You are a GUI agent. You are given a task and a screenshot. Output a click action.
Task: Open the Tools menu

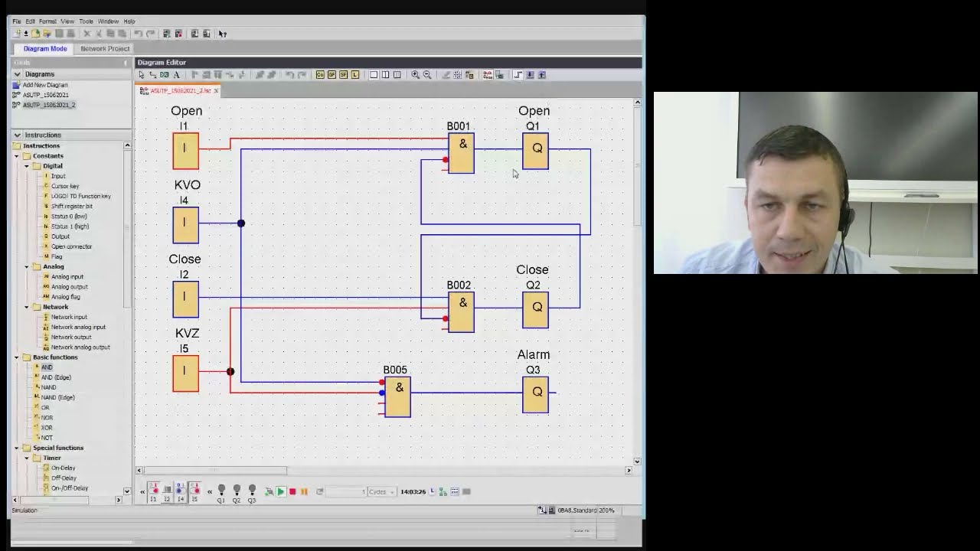tap(87, 21)
